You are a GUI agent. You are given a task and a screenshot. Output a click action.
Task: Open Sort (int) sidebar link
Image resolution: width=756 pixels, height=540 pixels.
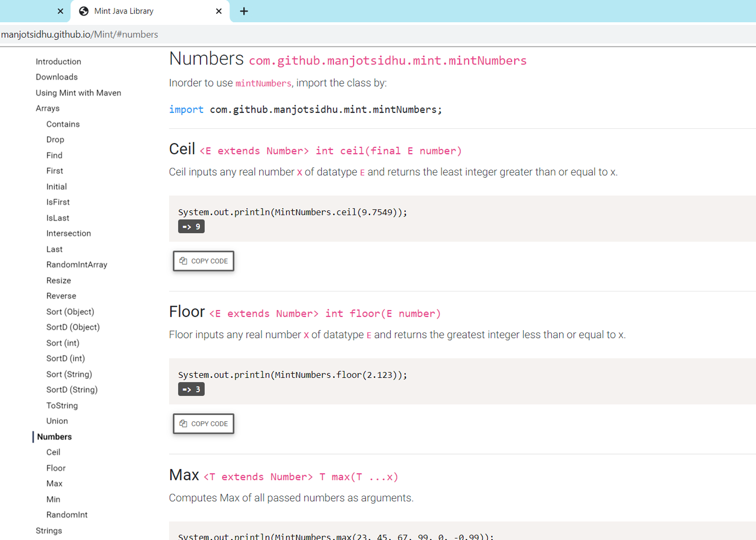coord(63,343)
